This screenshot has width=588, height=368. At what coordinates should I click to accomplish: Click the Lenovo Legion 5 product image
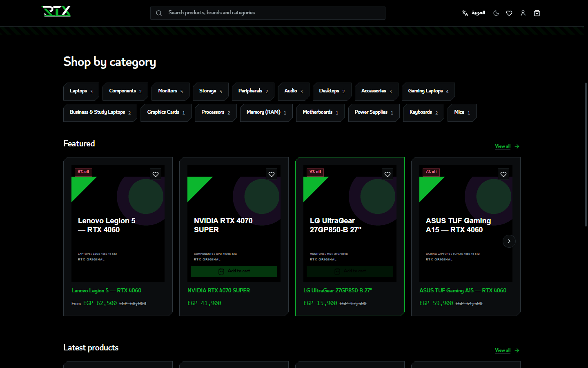coord(118,223)
